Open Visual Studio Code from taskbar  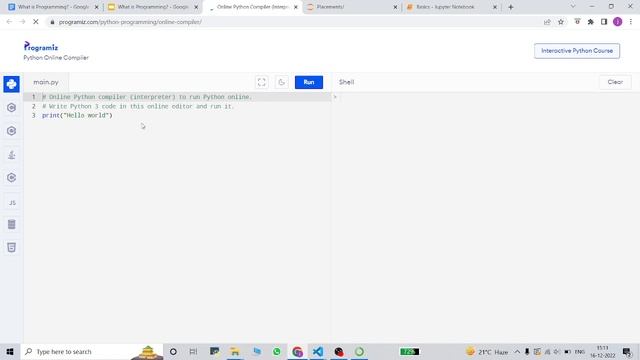coord(318,351)
